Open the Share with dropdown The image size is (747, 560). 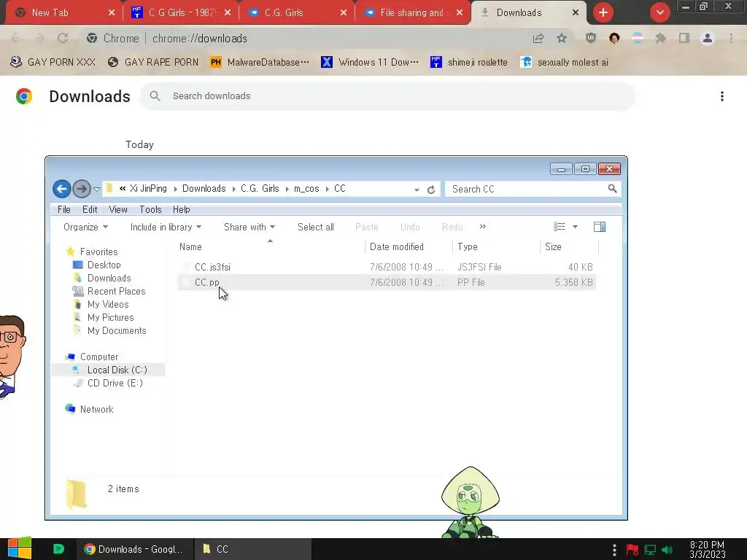(249, 227)
